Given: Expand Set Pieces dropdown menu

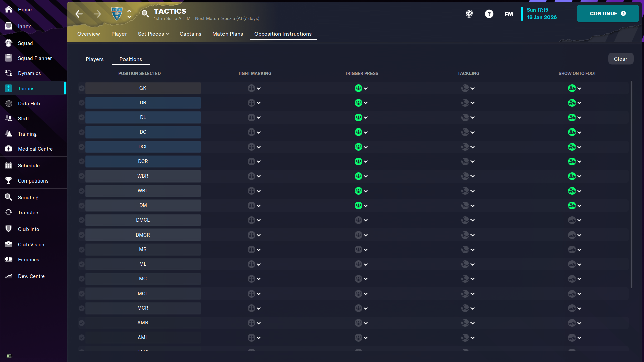Looking at the screenshot, I should pos(153,34).
